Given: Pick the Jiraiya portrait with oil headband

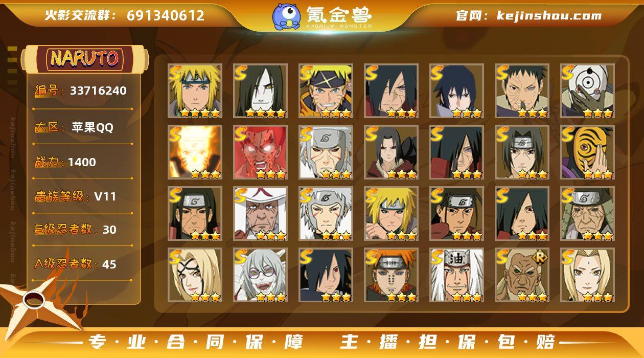Looking at the screenshot, I should (x=456, y=275).
